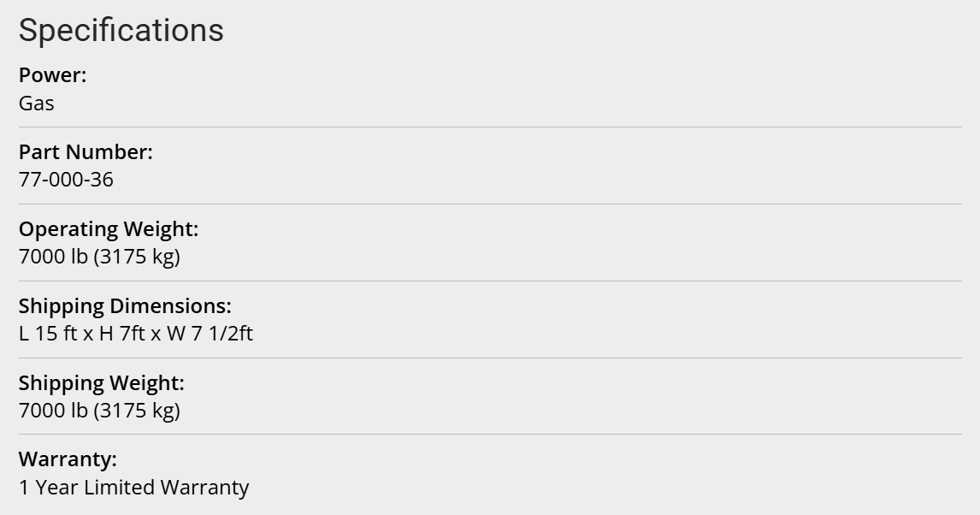Viewport: 980px width, 515px height.
Task: Select the 'L 15 ft' dimensions text
Action: (48, 334)
